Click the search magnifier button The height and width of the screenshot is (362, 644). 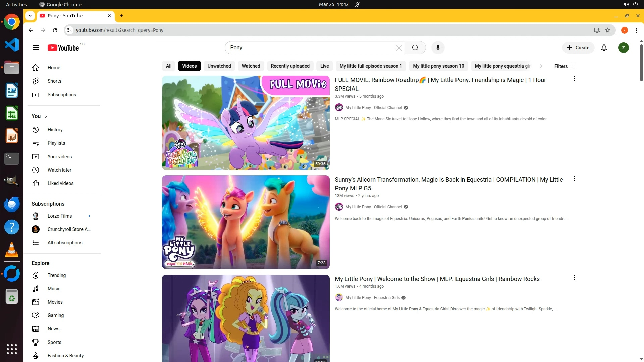[x=415, y=48]
